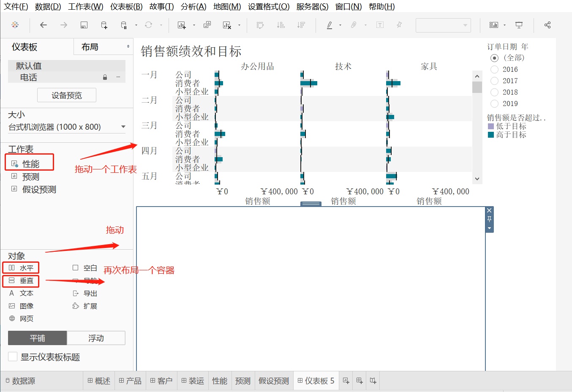Viewport: 572px width, 392px height.
Task: Close the selected container with the X
Action: (x=489, y=210)
